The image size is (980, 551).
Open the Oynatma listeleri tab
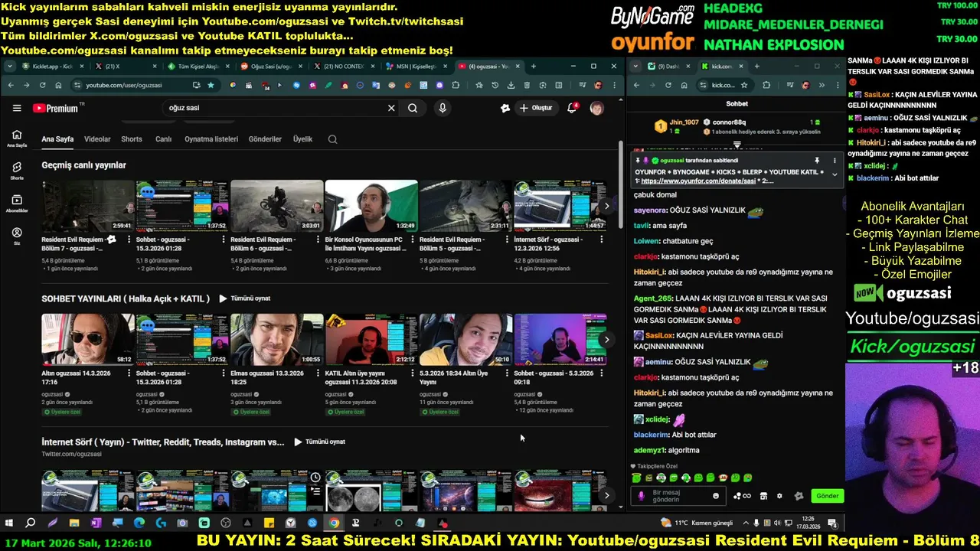pos(211,139)
